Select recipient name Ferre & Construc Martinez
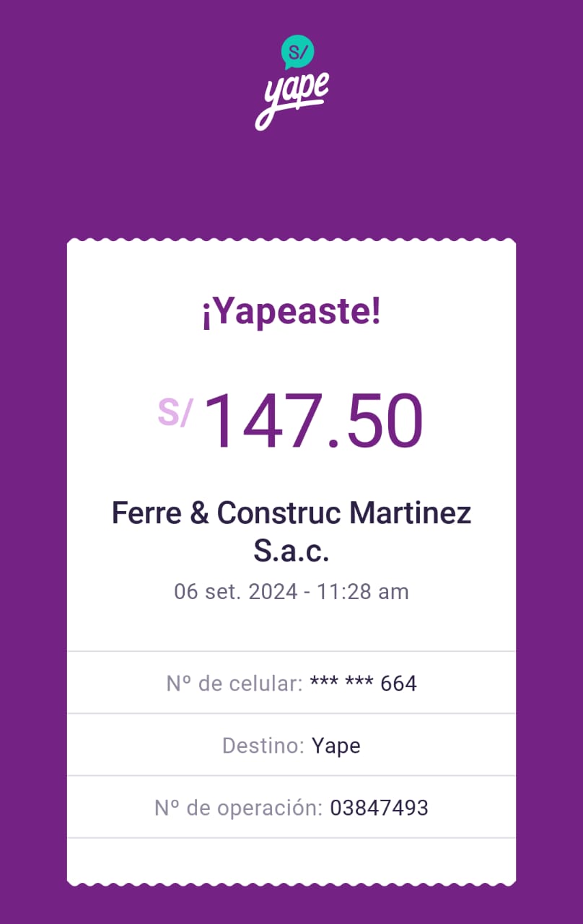583x924 pixels. 291,513
